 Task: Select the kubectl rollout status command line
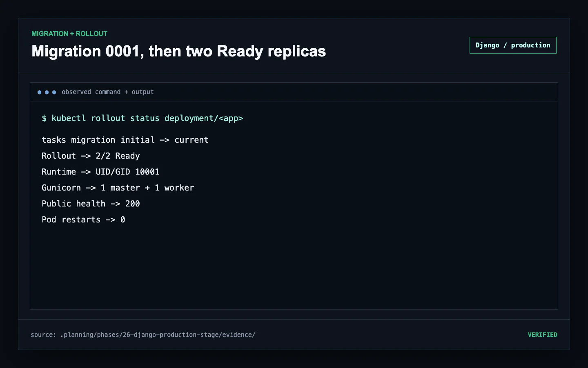point(143,118)
